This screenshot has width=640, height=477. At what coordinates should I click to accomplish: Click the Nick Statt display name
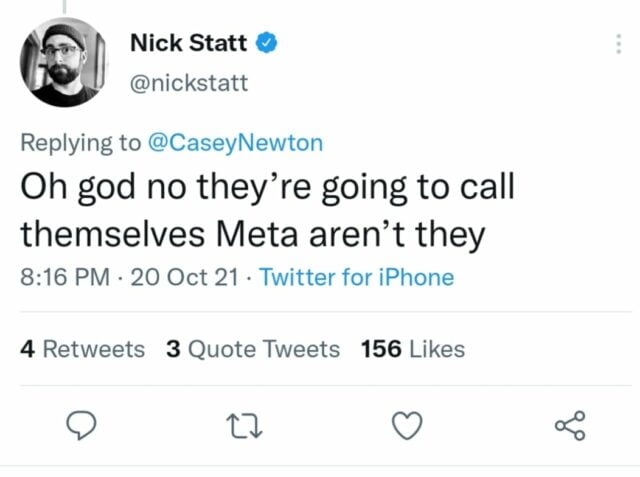pyautogui.click(x=189, y=42)
